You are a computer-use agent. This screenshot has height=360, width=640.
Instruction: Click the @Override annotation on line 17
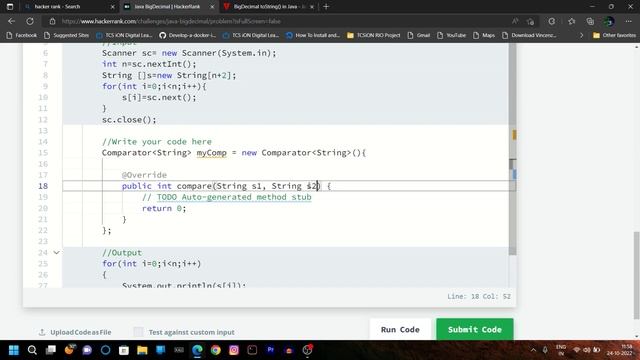coord(144,175)
